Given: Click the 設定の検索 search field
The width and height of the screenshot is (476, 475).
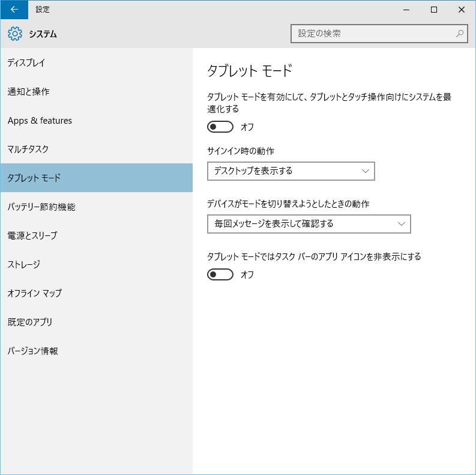Looking at the screenshot, I should (379, 34).
